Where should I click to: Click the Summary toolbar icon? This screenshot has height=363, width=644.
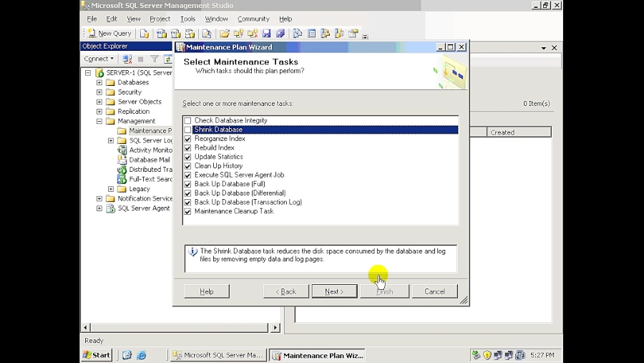(311, 34)
